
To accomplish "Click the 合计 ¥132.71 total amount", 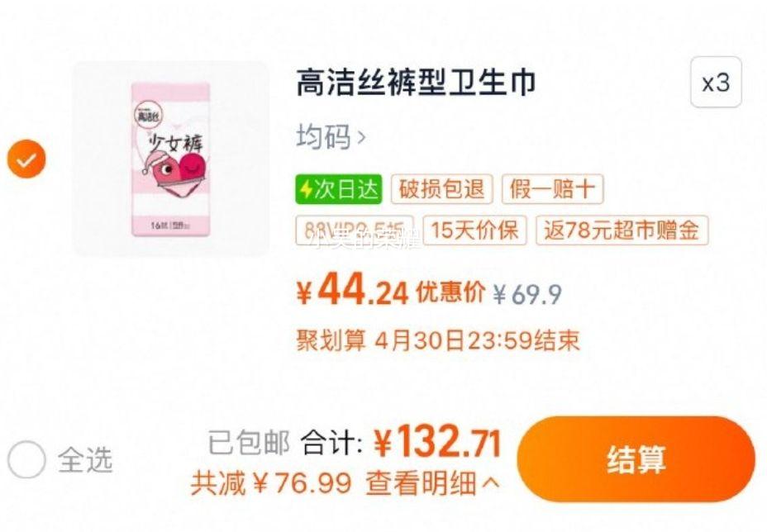I will pyautogui.click(x=401, y=443).
